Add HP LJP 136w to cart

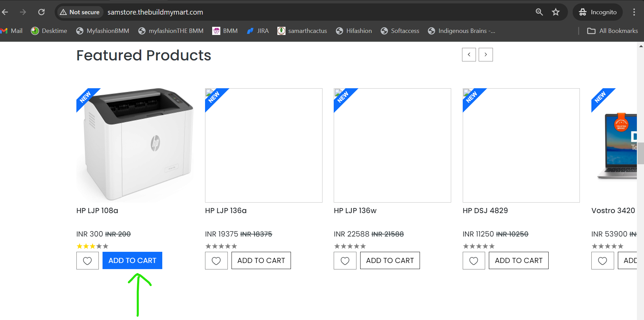(390, 261)
